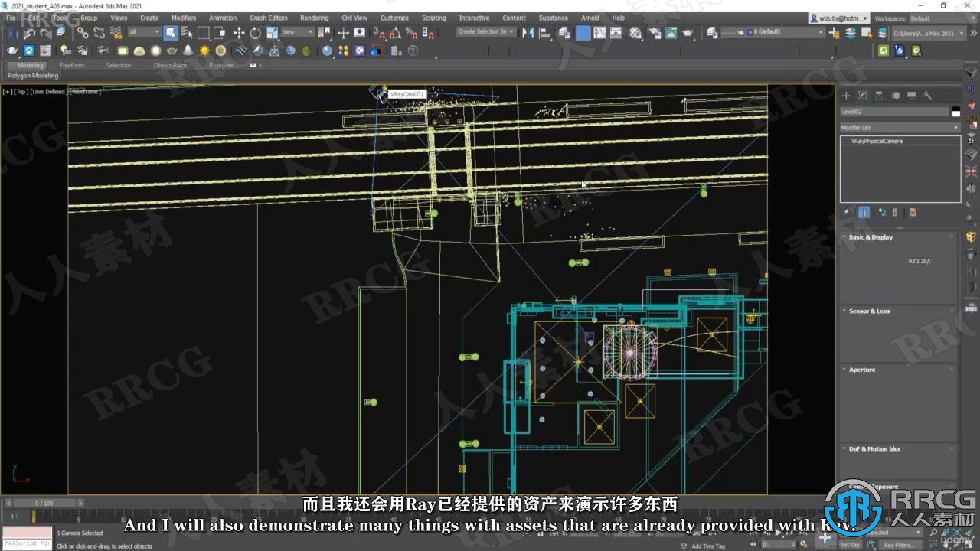Click the object color swatch
980x551 pixels.
[955, 112]
